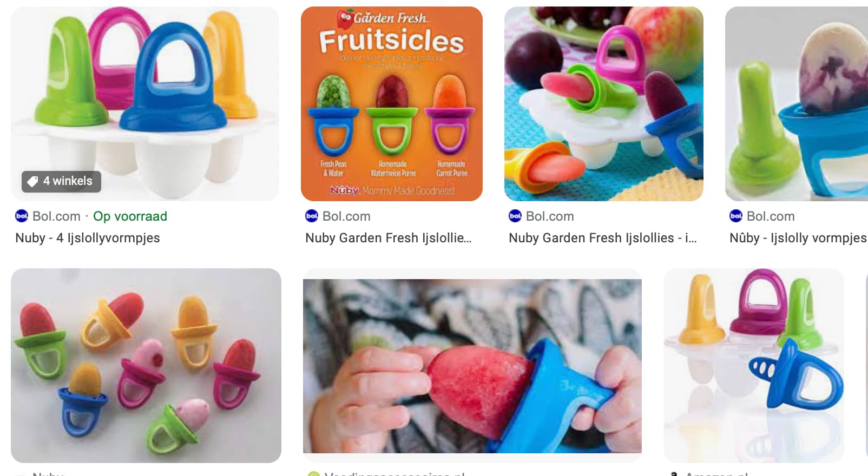Open thumbnail of popsicle molds in white tray
868x476 pixels.
pyautogui.click(x=145, y=104)
